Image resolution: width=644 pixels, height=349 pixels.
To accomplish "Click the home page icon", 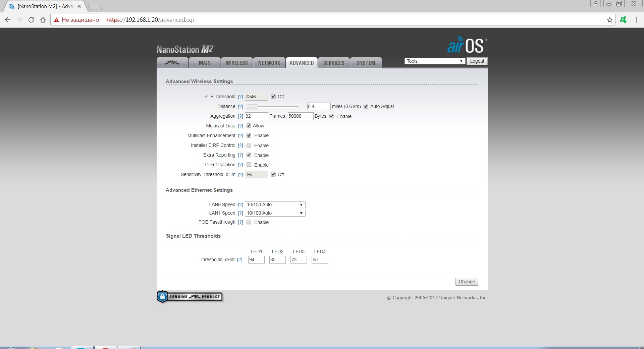I will tap(43, 20).
